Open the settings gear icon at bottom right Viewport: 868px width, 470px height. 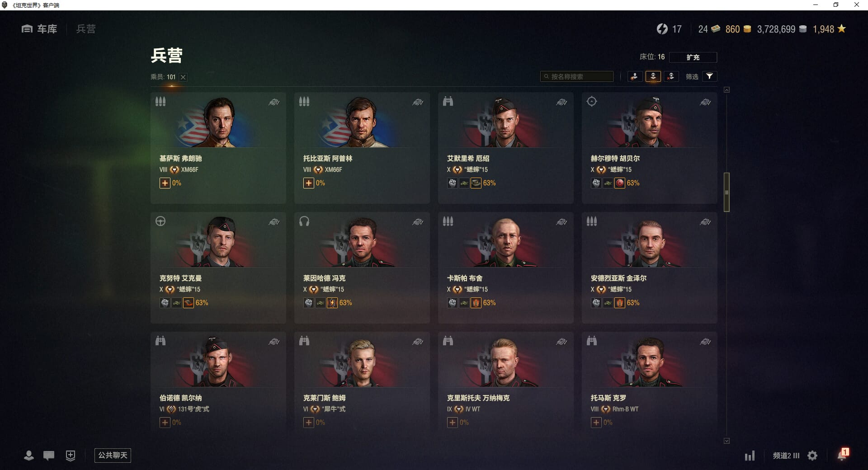812,456
